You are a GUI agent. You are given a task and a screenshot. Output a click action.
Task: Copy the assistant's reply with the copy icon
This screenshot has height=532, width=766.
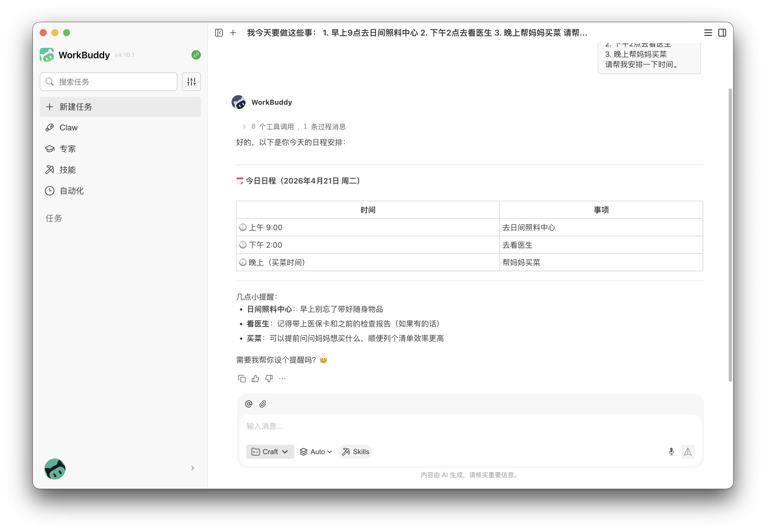[x=242, y=378]
